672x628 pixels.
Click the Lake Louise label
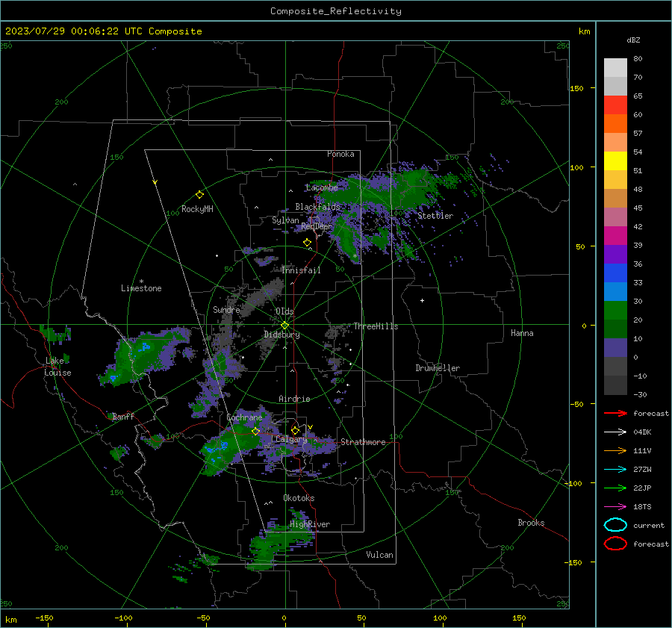tap(57, 367)
